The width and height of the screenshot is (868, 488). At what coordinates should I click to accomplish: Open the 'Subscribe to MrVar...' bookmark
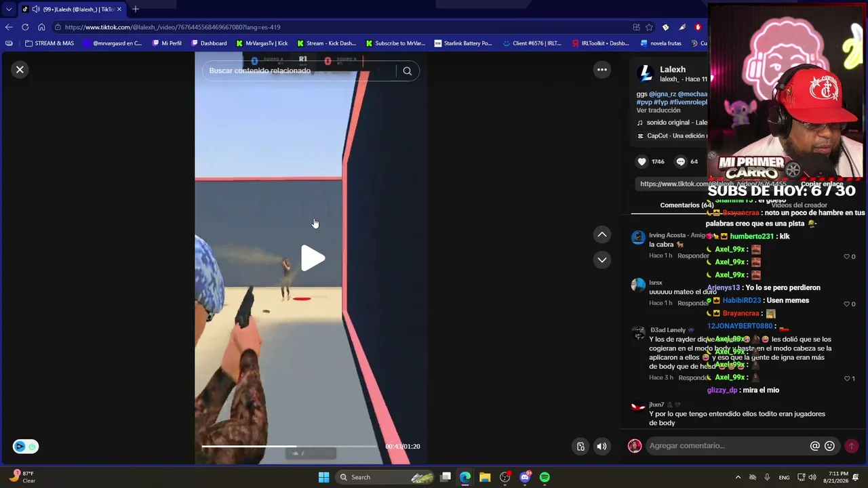(395, 43)
